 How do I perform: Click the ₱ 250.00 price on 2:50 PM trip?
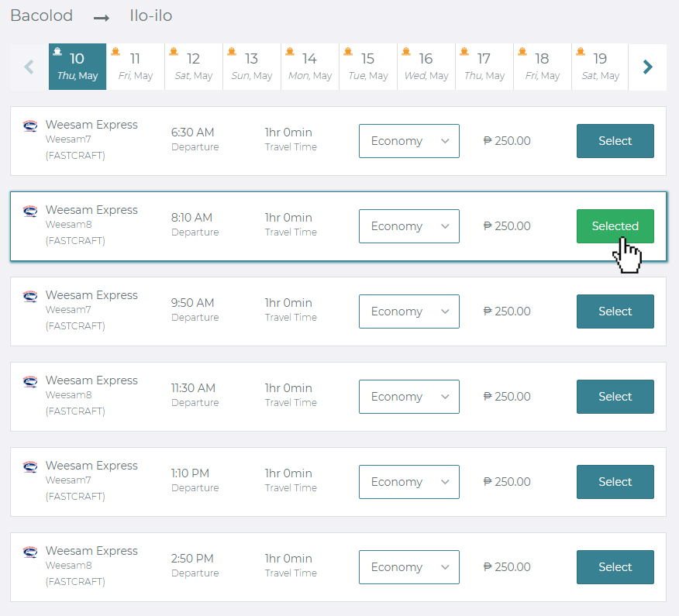point(507,567)
